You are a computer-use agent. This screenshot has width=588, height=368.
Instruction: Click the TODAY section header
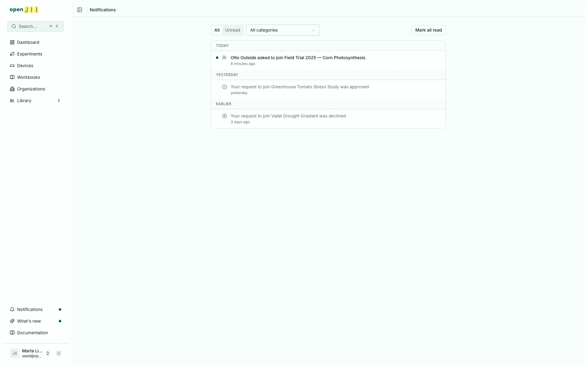(222, 46)
